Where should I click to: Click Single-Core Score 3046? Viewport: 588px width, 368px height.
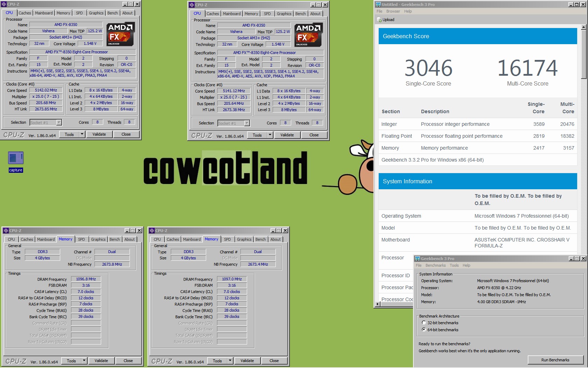tap(428, 68)
